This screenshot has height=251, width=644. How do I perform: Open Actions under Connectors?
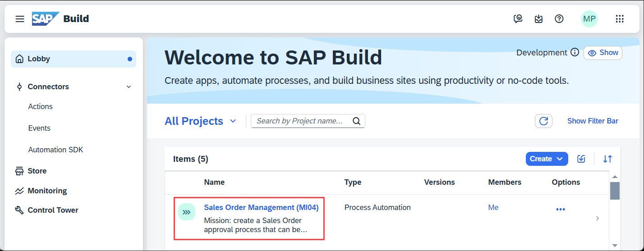pyautogui.click(x=41, y=106)
